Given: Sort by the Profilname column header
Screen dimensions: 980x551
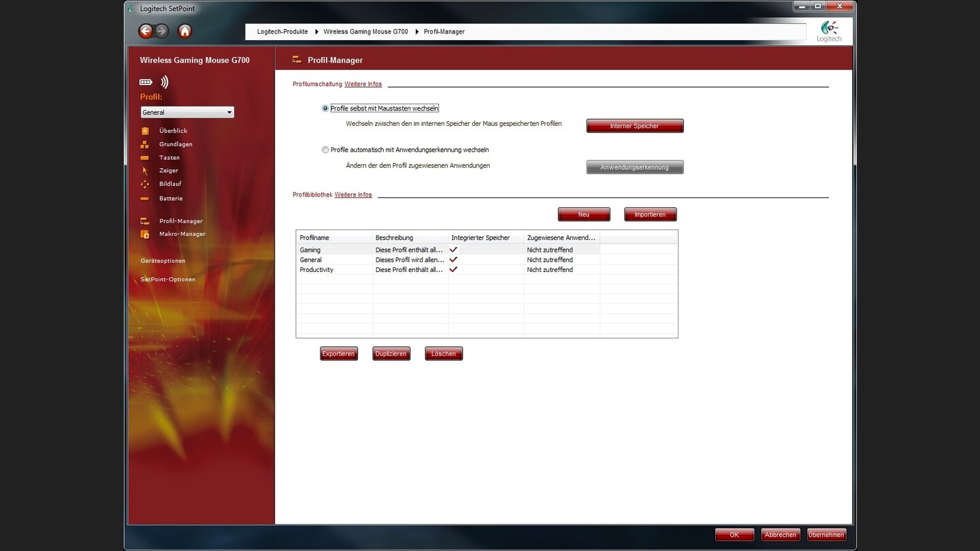Looking at the screenshot, I should [334, 238].
